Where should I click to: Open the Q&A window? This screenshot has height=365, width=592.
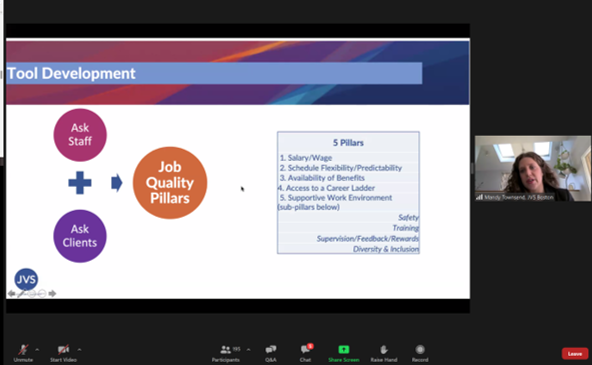pyautogui.click(x=271, y=353)
